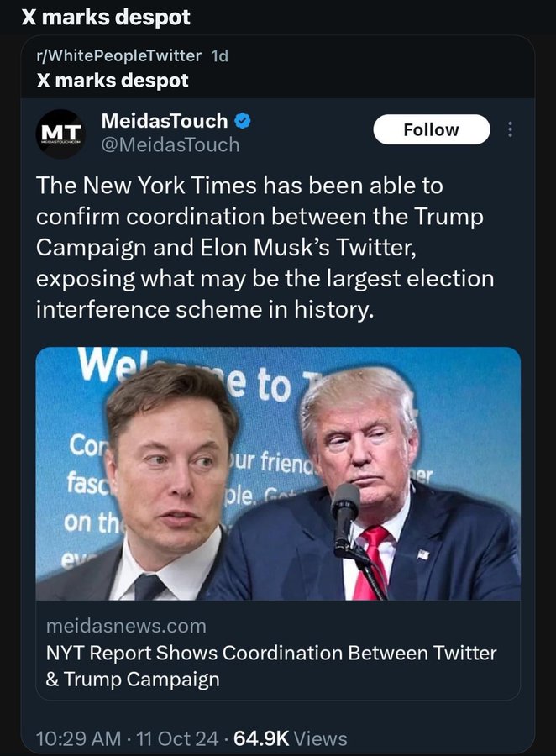Click the "1d" post age label

[x=218, y=56]
